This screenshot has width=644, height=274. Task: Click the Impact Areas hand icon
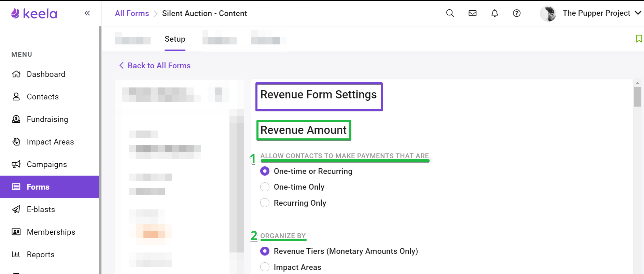point(16,142)
